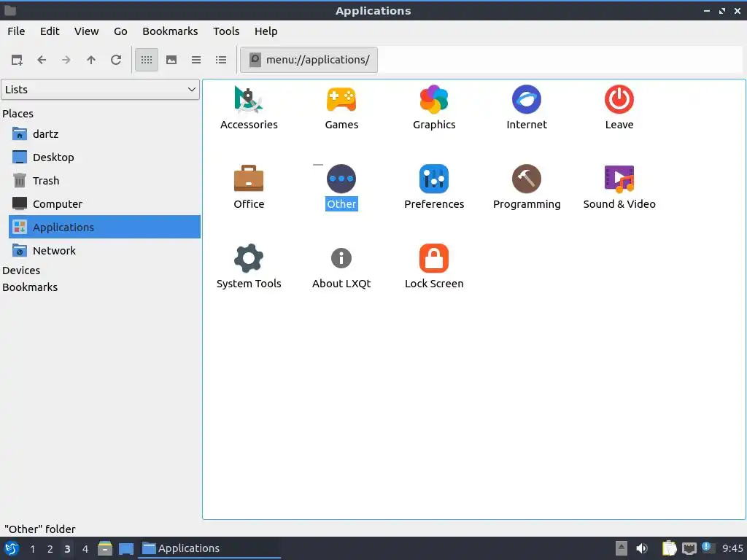Click the Places section header
Screen dimensions: 747x560
coord(18,114)
